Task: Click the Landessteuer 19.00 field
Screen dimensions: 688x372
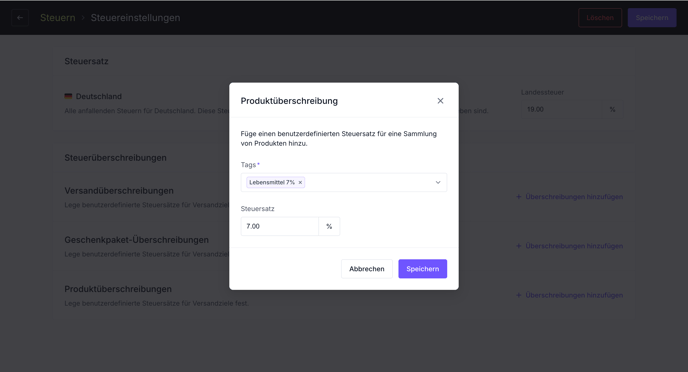Action: (x=562, y=109)
